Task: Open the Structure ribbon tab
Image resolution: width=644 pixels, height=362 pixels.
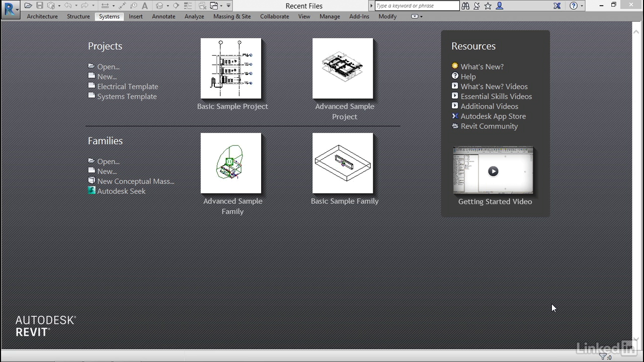Action: [78, 16]
